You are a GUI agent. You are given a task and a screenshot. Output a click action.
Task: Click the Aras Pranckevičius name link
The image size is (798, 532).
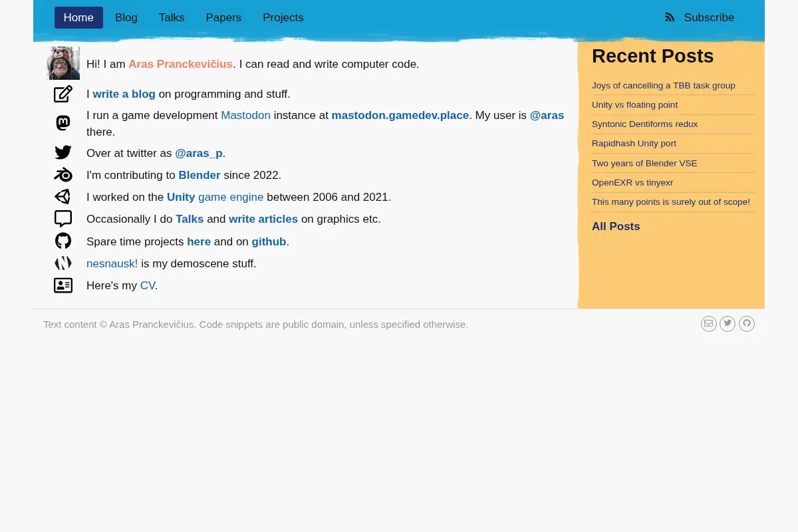180,65
